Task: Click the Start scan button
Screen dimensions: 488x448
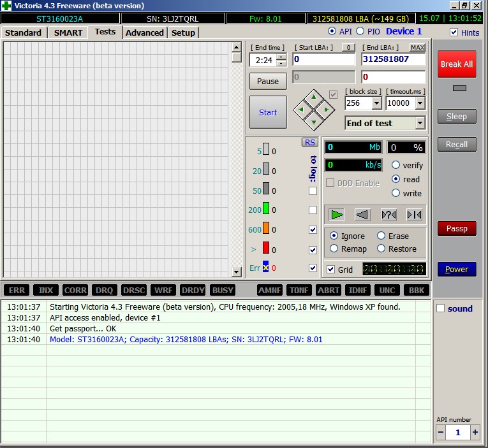Action: pos(268,112)
